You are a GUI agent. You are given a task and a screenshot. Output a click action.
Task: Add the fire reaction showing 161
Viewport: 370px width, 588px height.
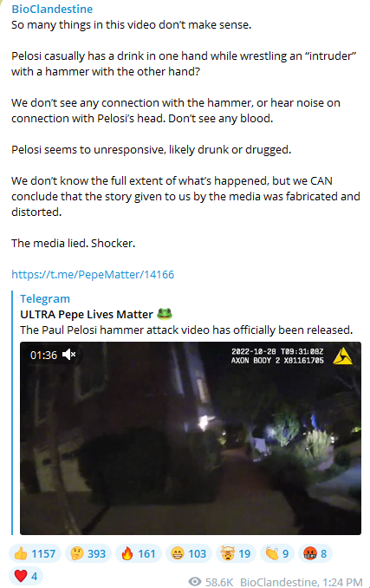click(139, 553)
